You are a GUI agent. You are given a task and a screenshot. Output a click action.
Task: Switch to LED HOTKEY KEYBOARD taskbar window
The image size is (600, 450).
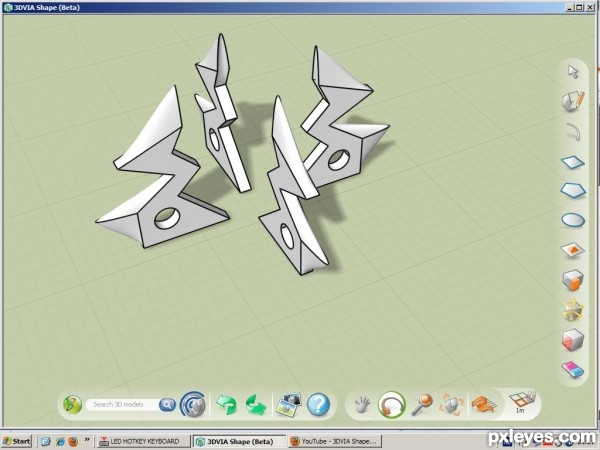click(143, 441)
